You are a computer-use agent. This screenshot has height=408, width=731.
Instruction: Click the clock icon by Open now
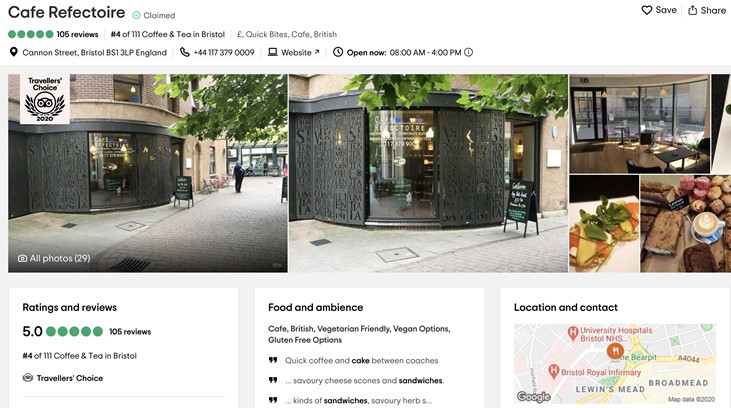[x=338, y=52]
